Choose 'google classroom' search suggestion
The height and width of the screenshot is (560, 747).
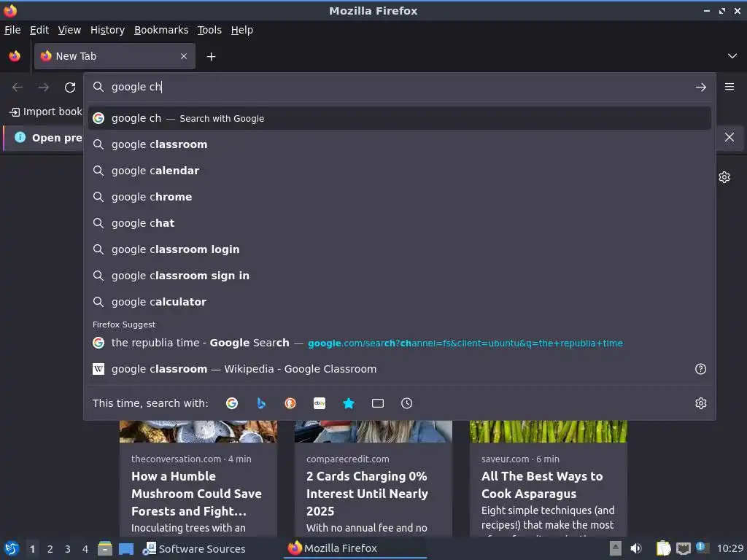point(399,144)
